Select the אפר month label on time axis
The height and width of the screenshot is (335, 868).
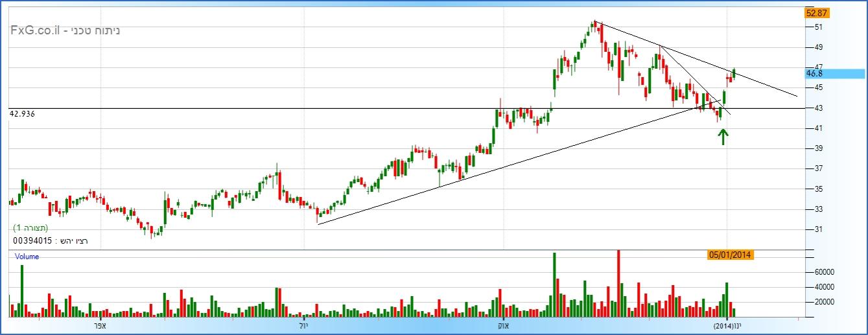tap(99, 325)
